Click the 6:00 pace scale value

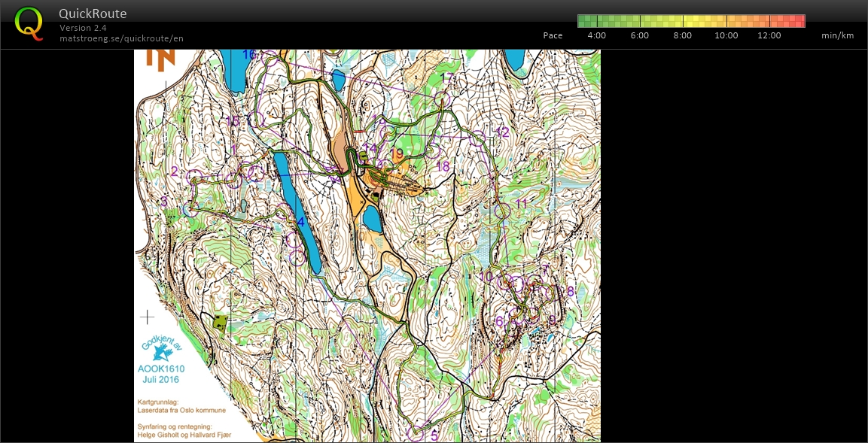point(639,35)
